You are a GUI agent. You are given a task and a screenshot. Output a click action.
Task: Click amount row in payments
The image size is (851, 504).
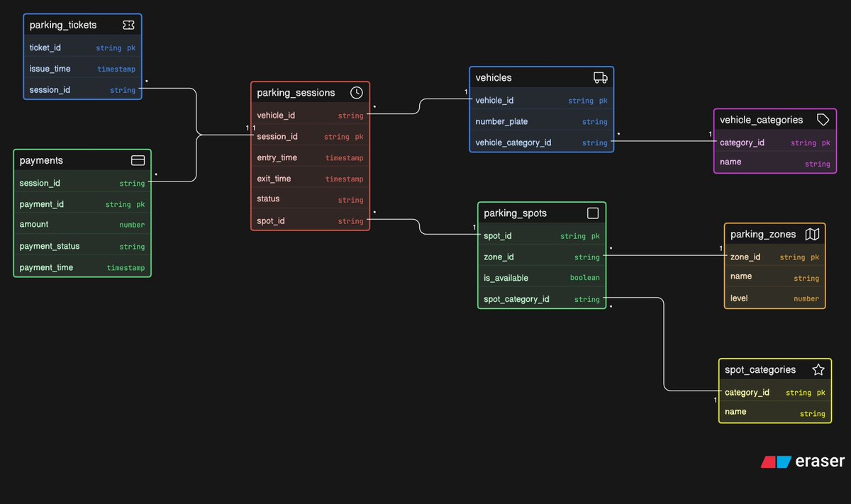pos(82,224)
